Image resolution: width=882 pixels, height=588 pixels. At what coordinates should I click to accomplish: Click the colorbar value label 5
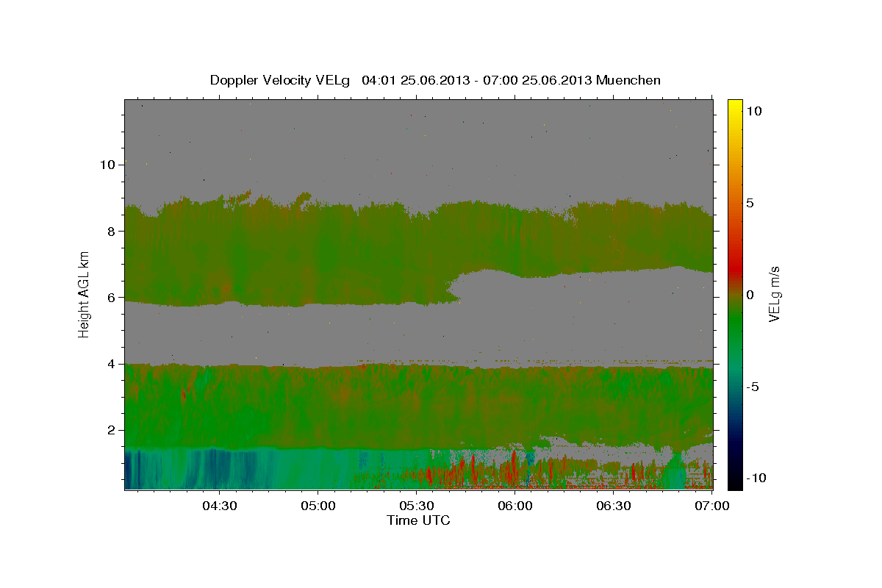(750, 203)
